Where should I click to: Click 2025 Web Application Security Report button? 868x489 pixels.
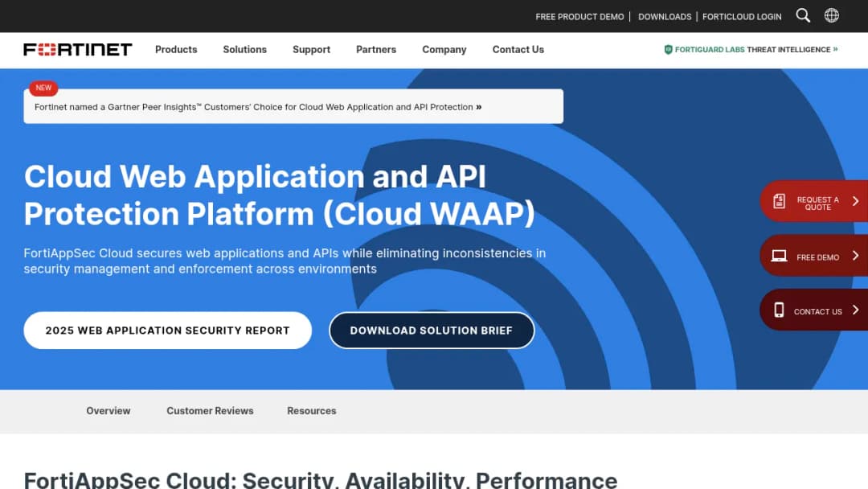coord(168,330)
